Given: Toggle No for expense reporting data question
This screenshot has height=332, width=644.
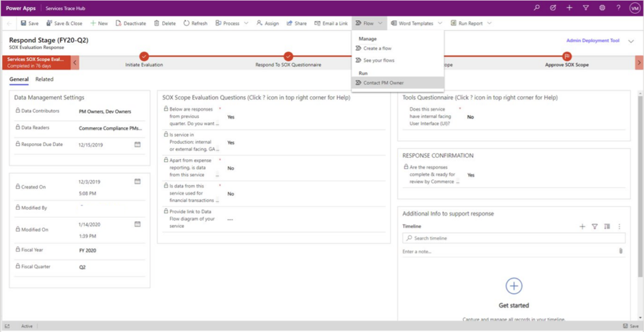Looking at the screenshot, I should (x=230, y=168).
